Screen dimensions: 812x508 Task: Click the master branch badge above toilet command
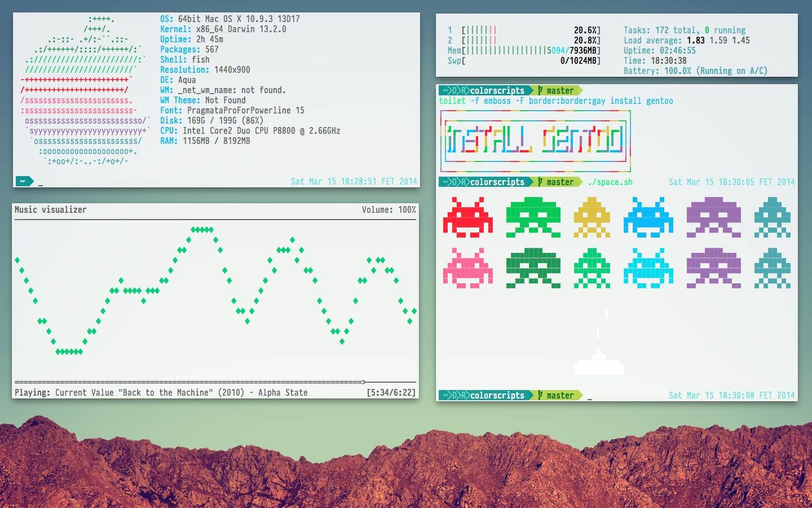pyautogui.click(x=558, y=90)
